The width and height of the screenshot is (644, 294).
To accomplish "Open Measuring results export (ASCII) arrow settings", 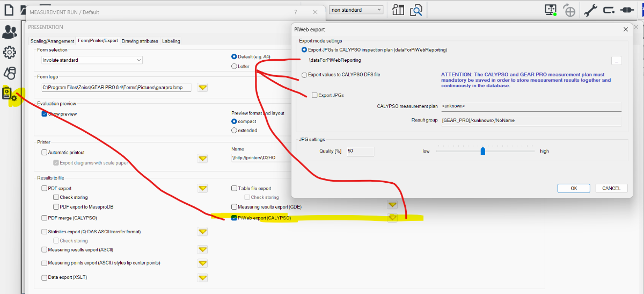I will tap(203, 250).
